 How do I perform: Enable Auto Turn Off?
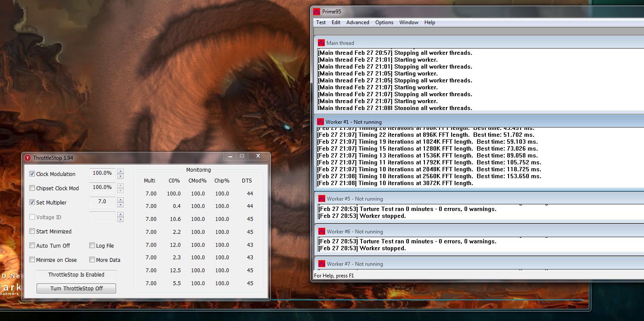[x=32, y=245]
